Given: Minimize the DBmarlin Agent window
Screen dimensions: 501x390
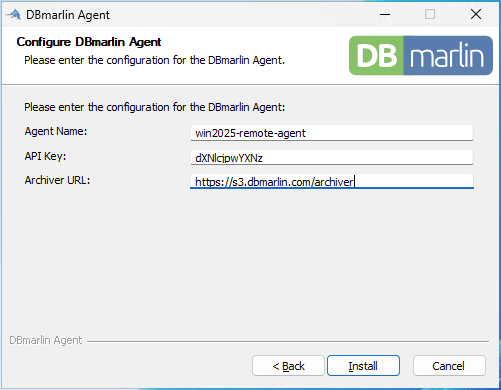Looking at the screenshot, I should point(385,14).
